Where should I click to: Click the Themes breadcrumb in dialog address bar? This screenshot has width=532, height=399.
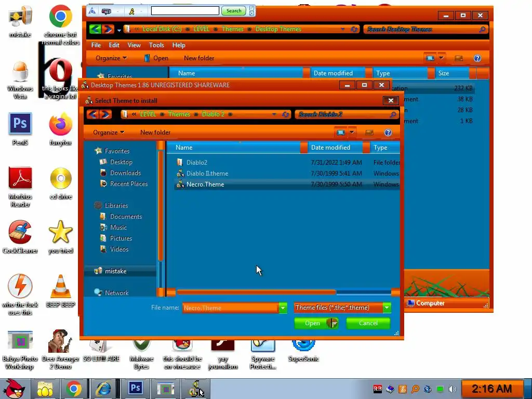point(179,114)
